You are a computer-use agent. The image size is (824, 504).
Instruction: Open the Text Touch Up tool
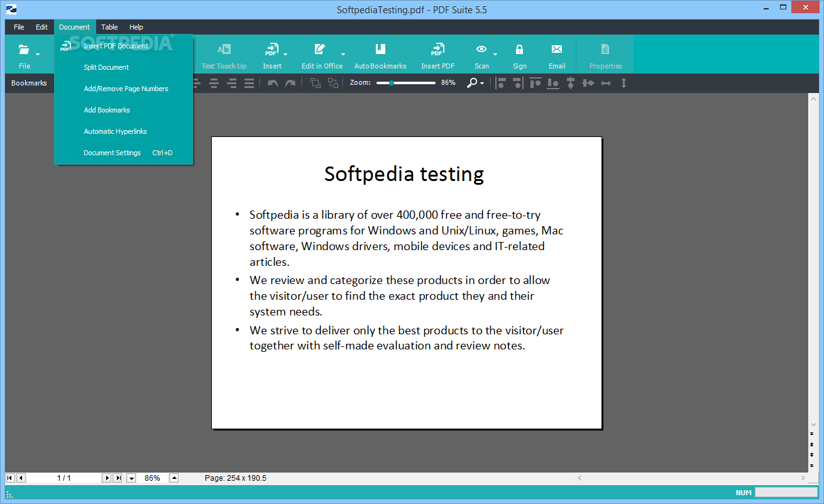click(x=224, y=55)
